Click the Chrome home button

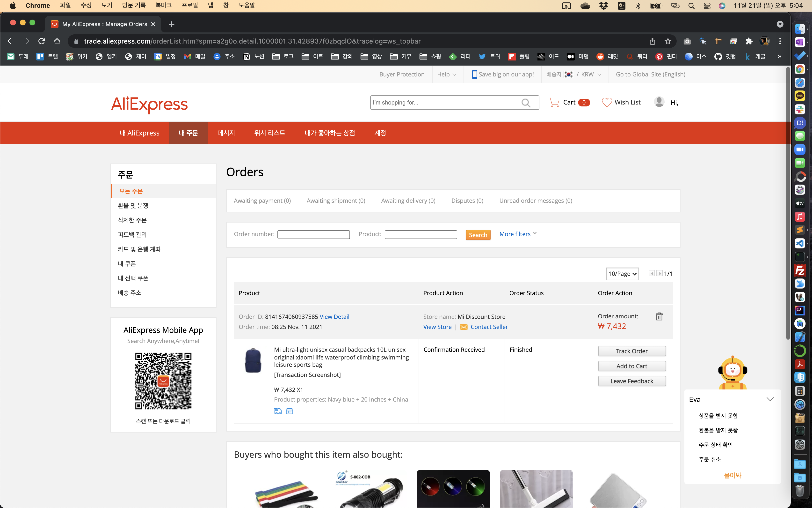point(57,41)
